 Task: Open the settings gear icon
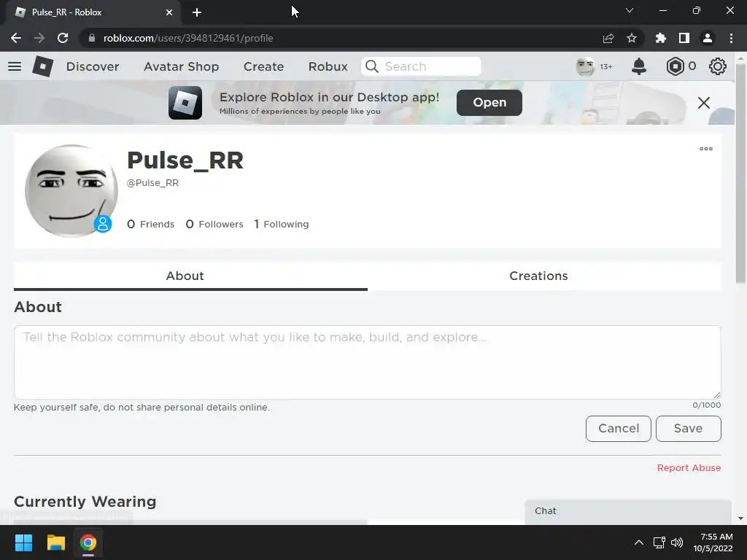pos(718,66)
